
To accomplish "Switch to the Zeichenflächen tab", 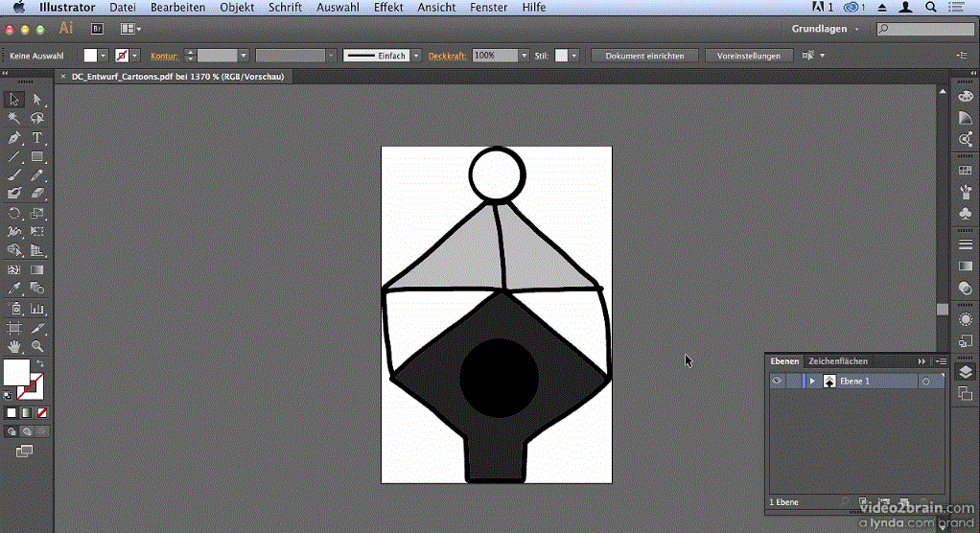I will pos(838,361).
